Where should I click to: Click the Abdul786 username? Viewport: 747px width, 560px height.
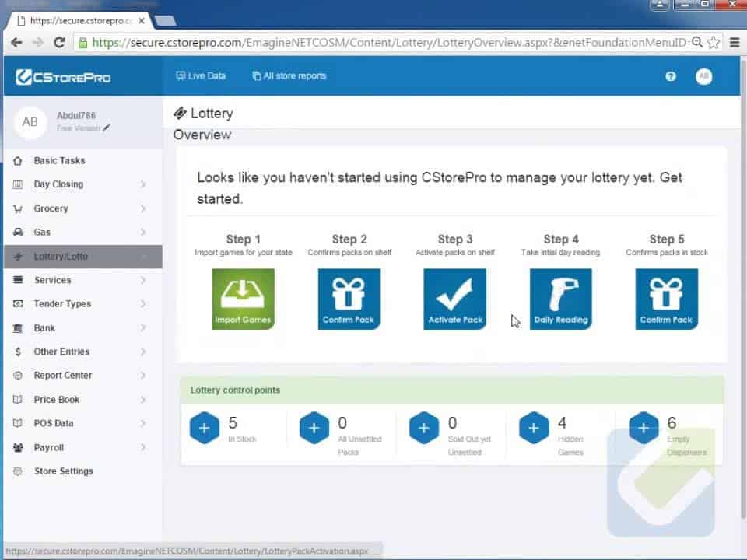point(76,115)
